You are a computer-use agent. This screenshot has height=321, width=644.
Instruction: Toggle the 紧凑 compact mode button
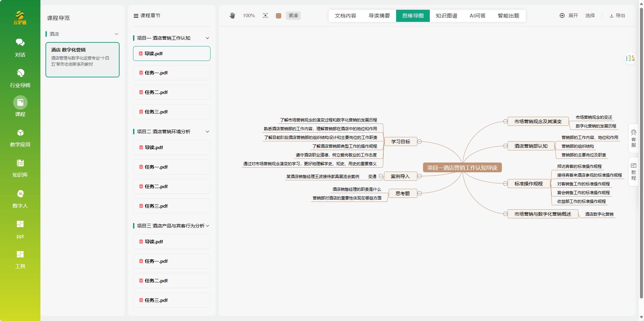[293, 16]
